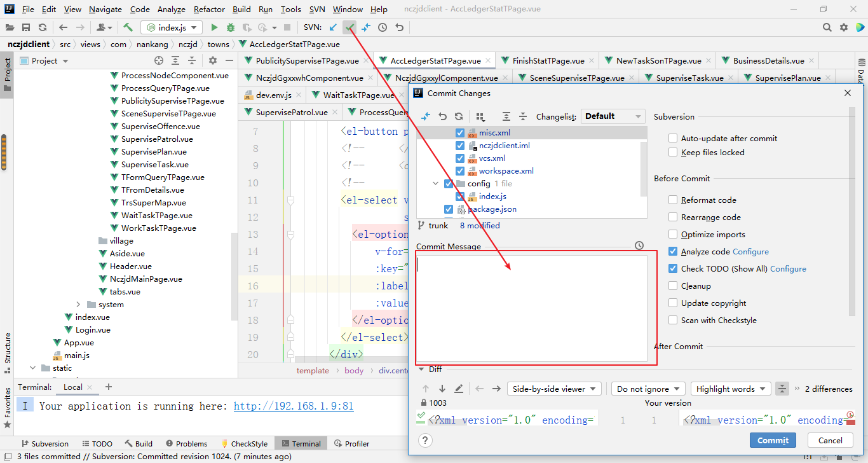Disable Analyze code checkbox

point(673,251)
